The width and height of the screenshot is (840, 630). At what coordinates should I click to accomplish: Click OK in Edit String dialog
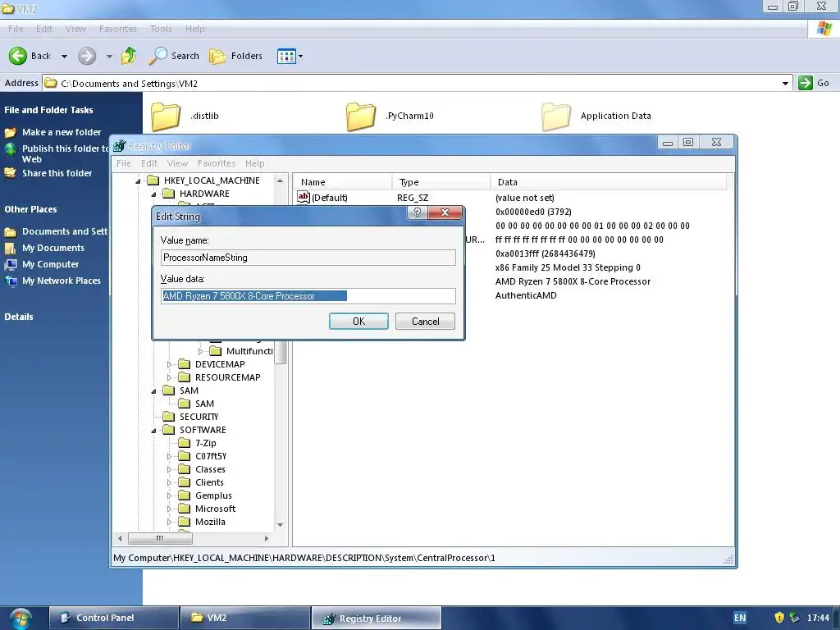coord(358,322)
